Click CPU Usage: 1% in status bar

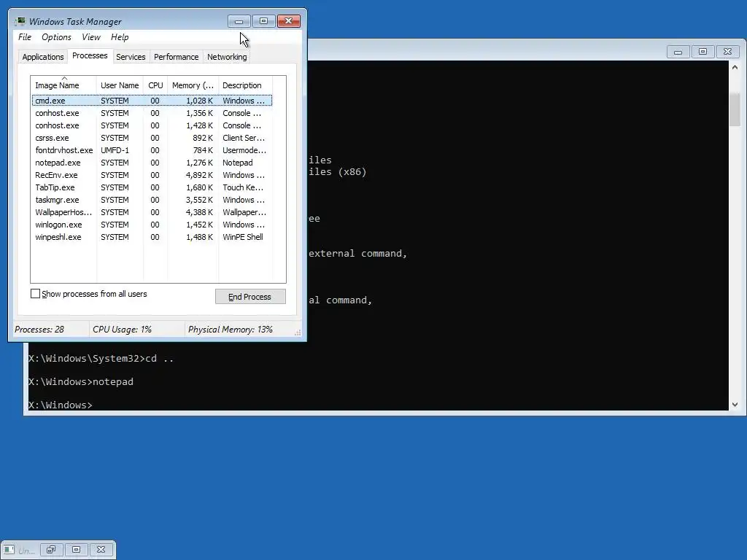(122, 329)
